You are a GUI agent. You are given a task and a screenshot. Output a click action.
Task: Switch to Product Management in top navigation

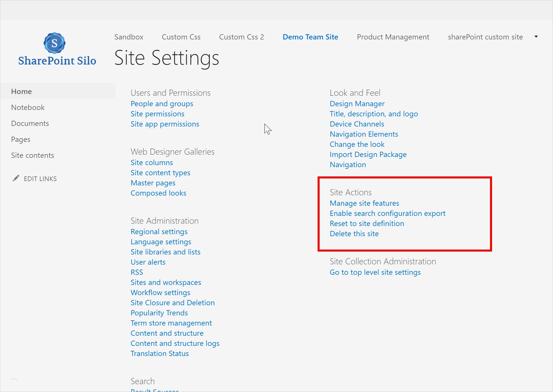pos(393,37)
